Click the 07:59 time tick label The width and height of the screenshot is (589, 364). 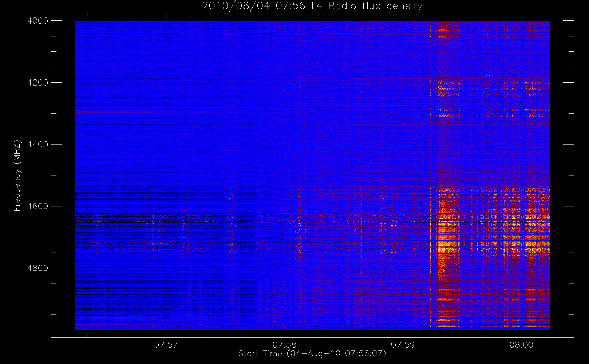(403, 345)
